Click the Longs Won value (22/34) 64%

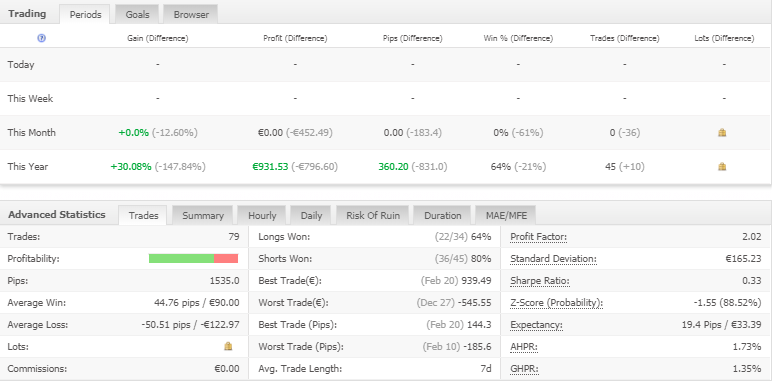463,237
